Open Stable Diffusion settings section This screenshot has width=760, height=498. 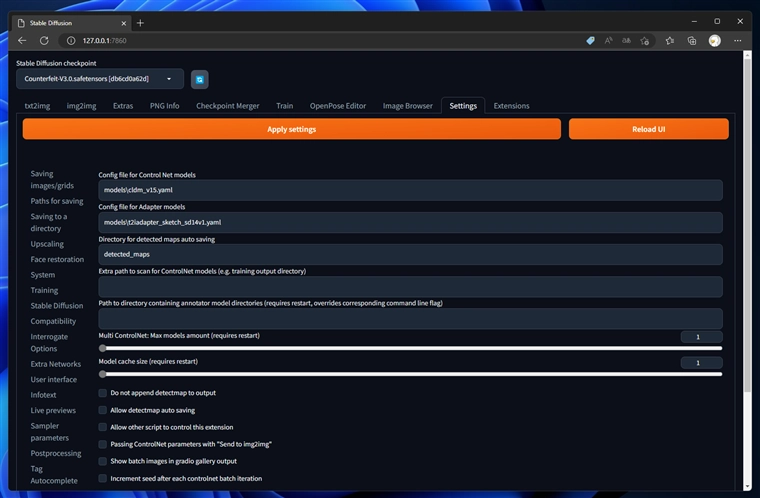[x=57, y=305]
